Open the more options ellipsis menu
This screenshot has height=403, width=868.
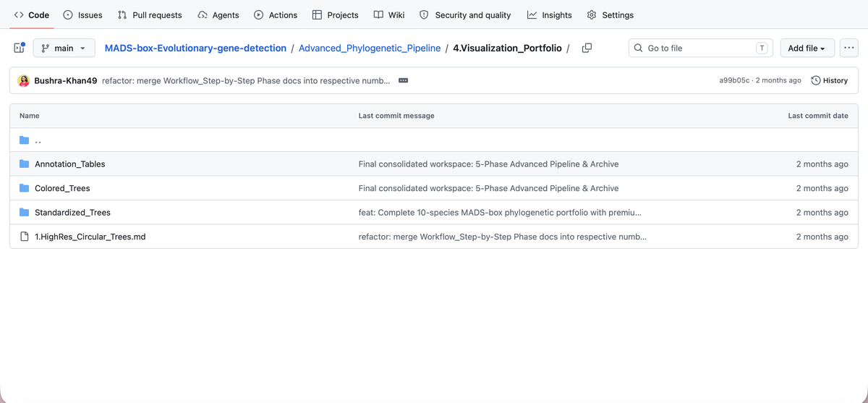click(849, 48)
